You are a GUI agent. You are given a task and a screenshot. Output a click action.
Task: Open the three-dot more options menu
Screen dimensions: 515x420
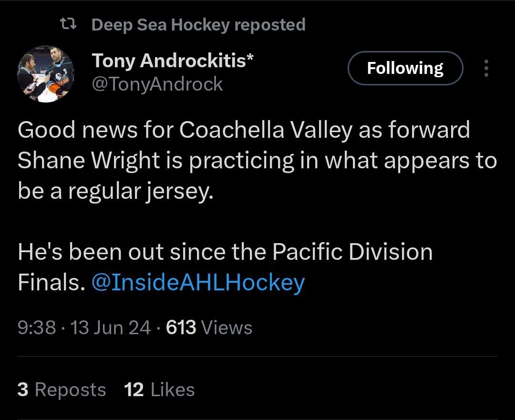coord(486,68)
